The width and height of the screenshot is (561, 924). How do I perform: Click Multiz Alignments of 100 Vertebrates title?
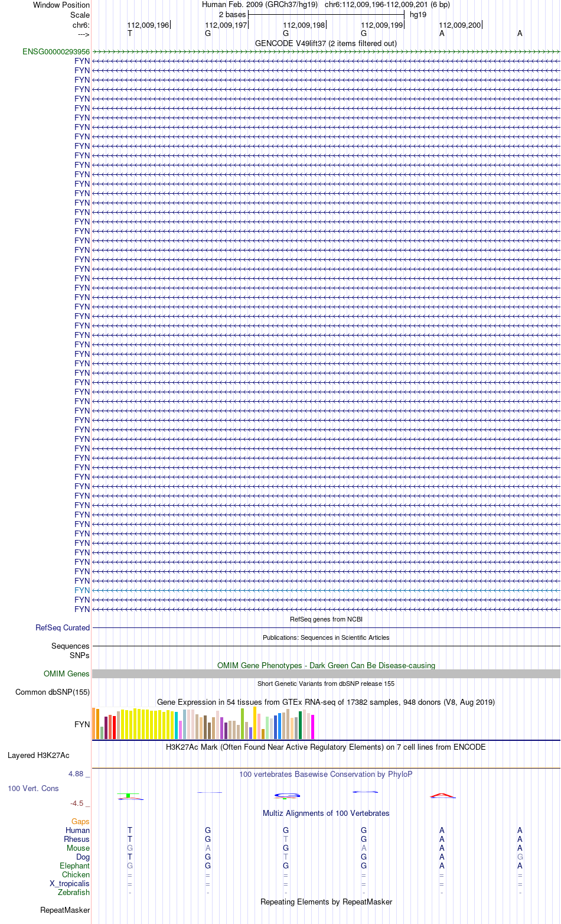tap(326, 814)
